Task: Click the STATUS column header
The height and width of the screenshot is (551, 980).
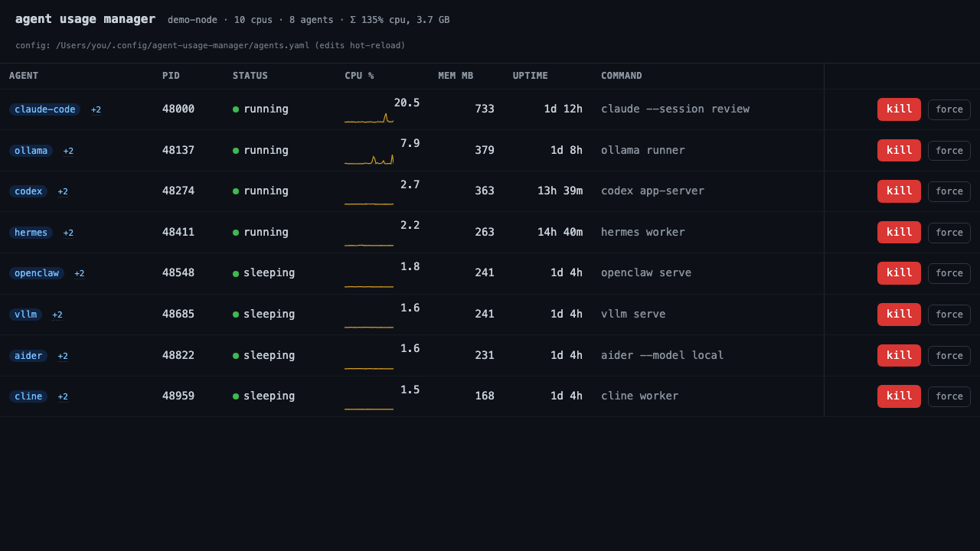Action: click(x=250, y=76)
